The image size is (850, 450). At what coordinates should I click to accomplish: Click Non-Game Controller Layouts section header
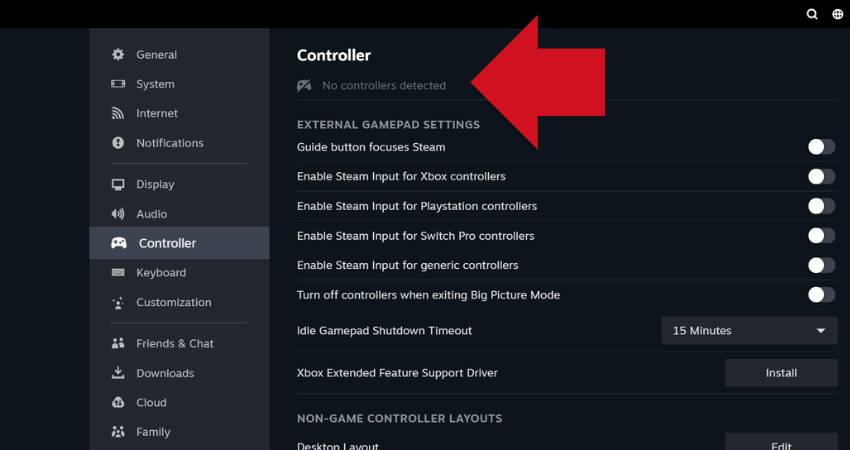(x=400, y=418)
